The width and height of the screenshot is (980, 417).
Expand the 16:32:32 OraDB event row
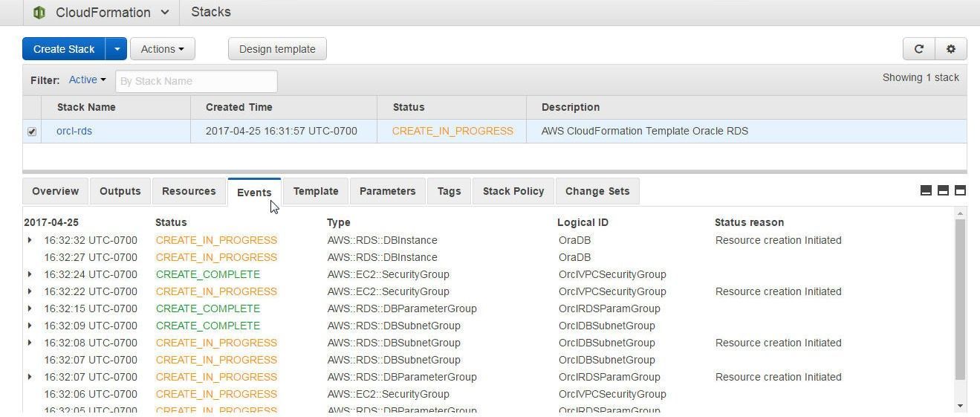coord(30,240)
